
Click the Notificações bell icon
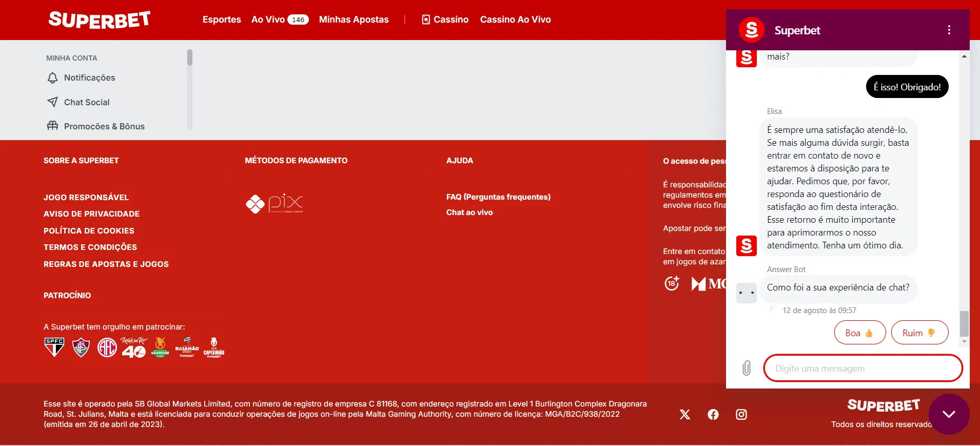pyautogui.click(x=52, y=77)
